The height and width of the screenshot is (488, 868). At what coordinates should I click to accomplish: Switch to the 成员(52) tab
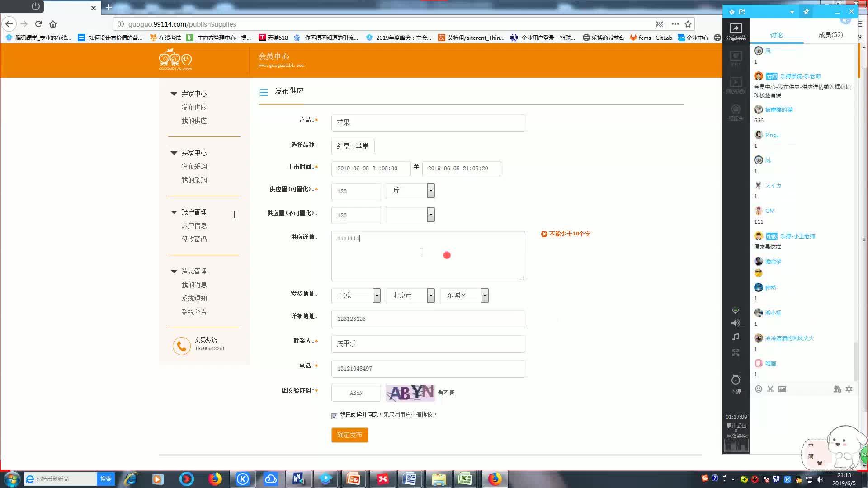click(830, 35)
